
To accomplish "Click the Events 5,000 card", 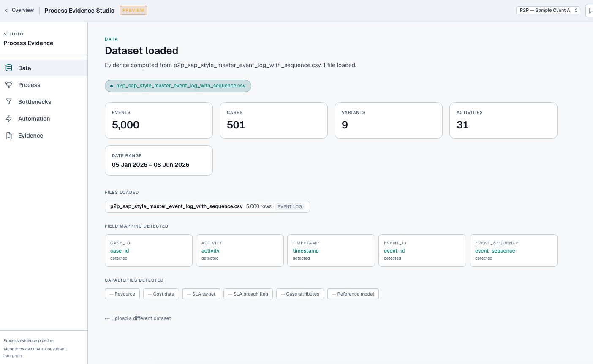I will tap(159, 120).
